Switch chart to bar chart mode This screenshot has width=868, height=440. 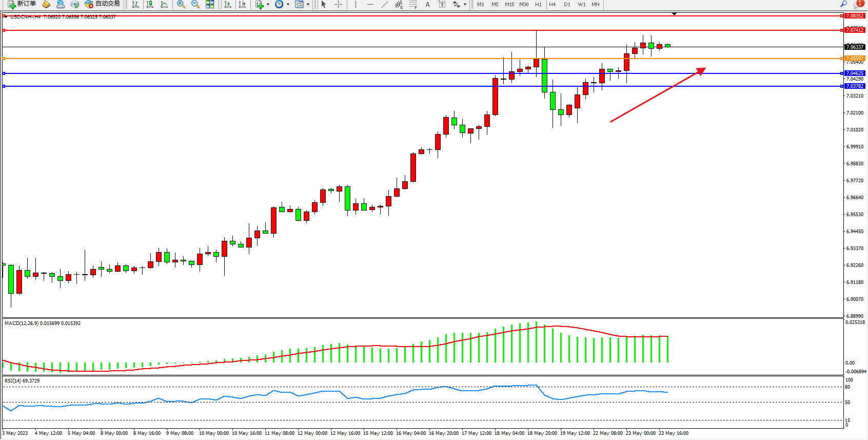pyautogui.click(x=135, y=4)
